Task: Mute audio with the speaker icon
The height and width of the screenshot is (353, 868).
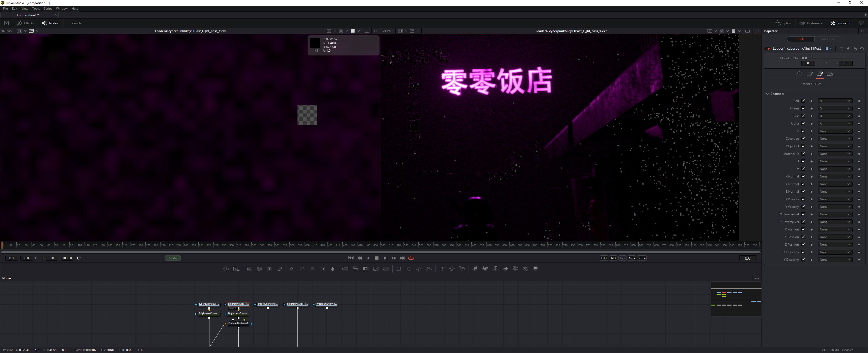Action: pyautogui.click(x=79, y=258)
